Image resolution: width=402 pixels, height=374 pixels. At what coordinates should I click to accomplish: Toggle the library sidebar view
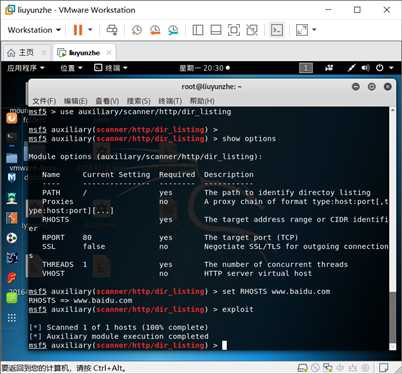coord(198,30)
